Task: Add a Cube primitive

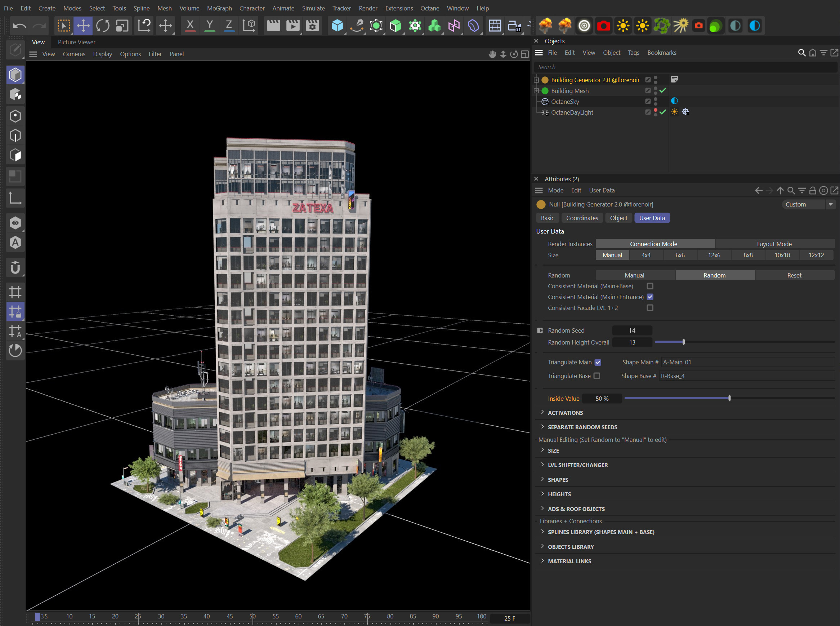Action: [338, 25]
